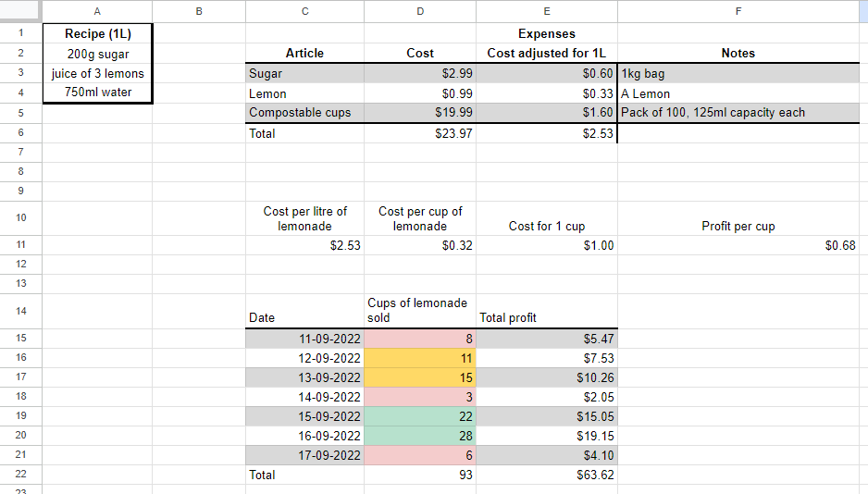Select the yellow cell with 15 cups

tap(420, 377)
